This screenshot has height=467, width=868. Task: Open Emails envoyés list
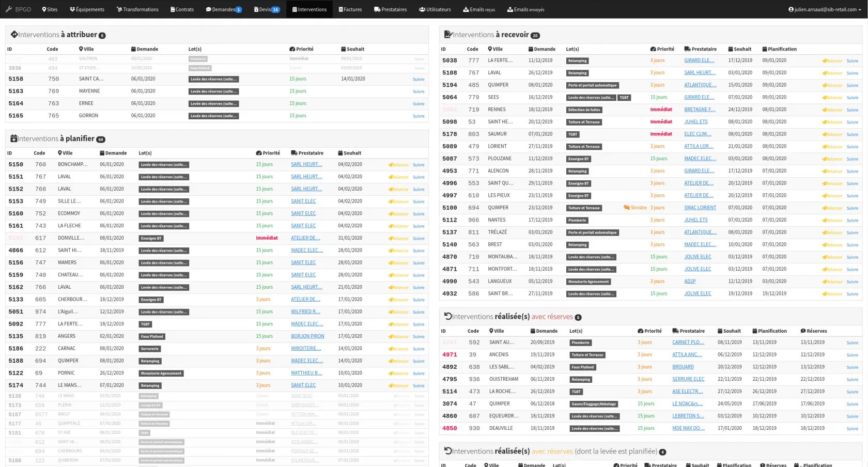(525, 9)
